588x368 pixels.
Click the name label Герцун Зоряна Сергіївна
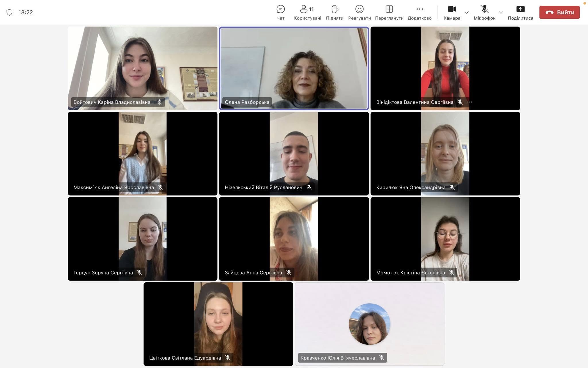(x=103, y=273)
